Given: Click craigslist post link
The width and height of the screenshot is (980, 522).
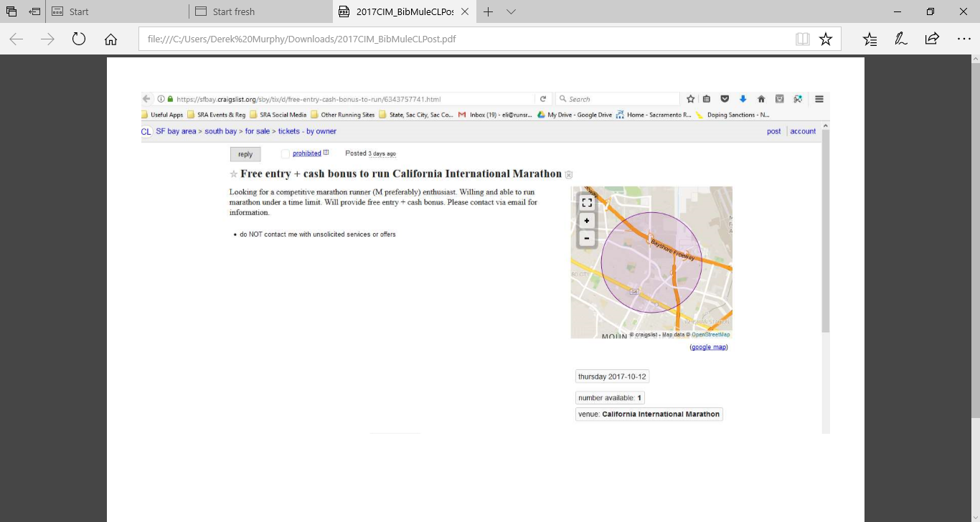Looking at the screenshot, I should coord(773,131).
